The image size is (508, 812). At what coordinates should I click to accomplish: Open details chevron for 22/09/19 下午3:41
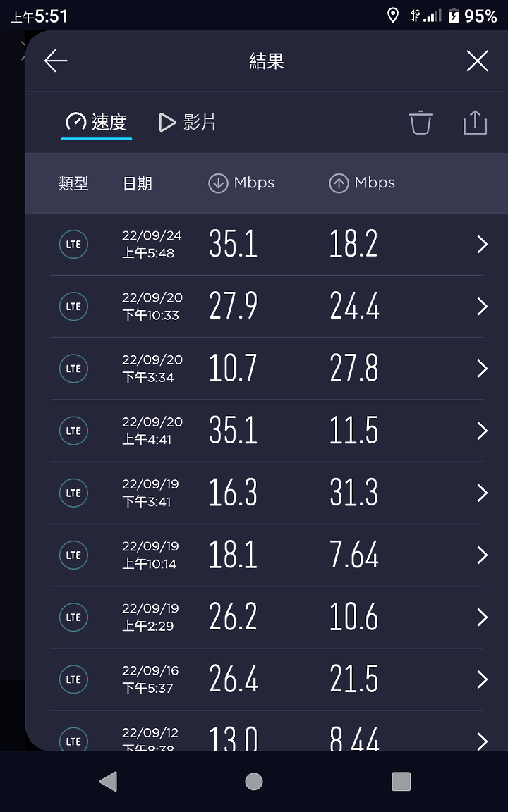(x=482, y=493)
